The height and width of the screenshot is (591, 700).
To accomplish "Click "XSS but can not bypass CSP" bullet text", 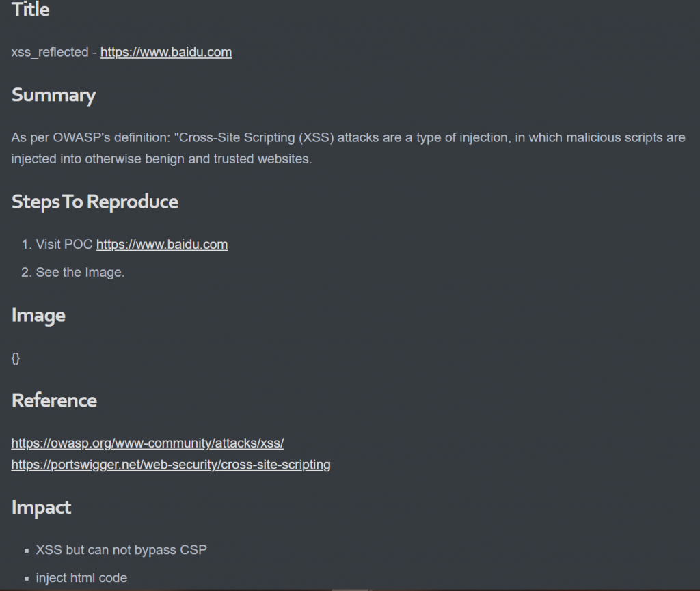I will [121, 549].
